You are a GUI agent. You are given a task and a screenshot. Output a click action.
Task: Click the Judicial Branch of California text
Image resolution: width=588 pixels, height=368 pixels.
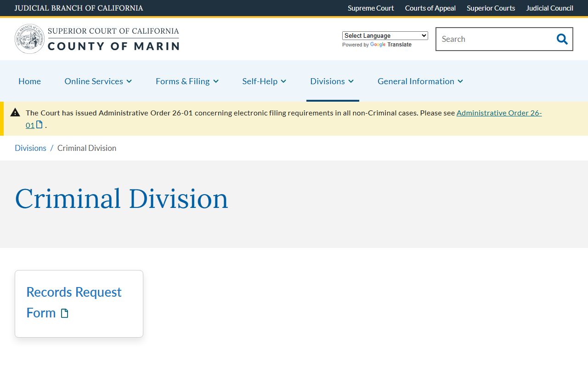(79, 8)
